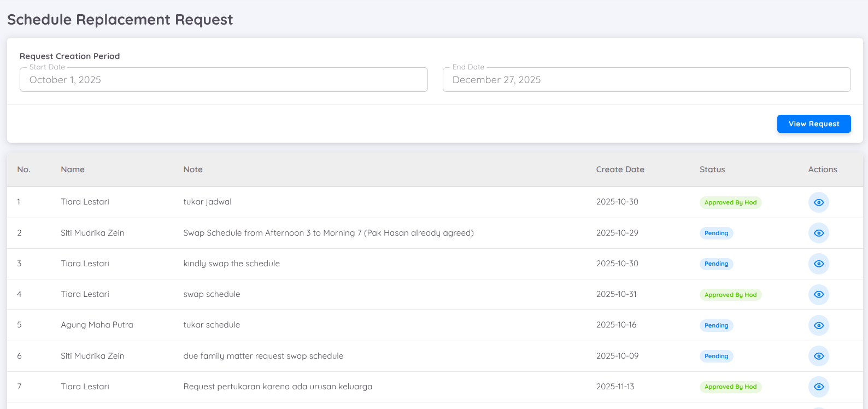The height and width of the screenshot is (409, 868).
Task: Click eye icon for Tiara Lestari's tukar jadwal request
Action: coord(818,202)
